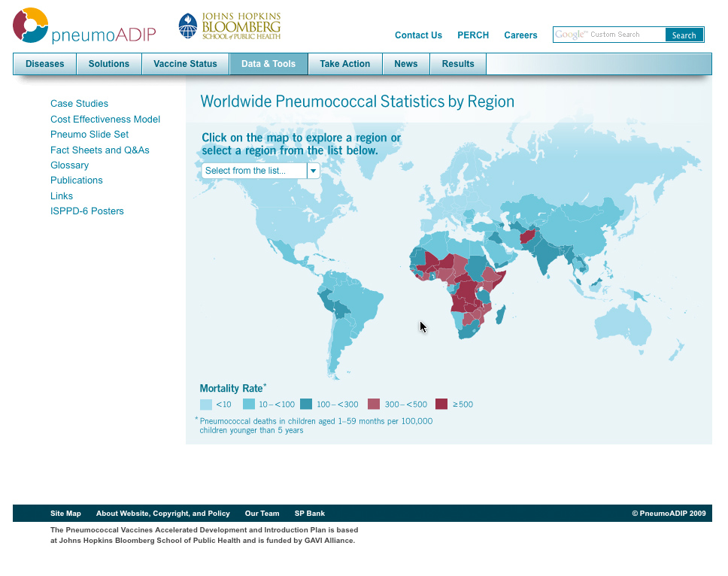Viewport: 728px width, 576px height.
Task: Open Cost Effectiveness Model in sidebar
Action: [105, 120]
